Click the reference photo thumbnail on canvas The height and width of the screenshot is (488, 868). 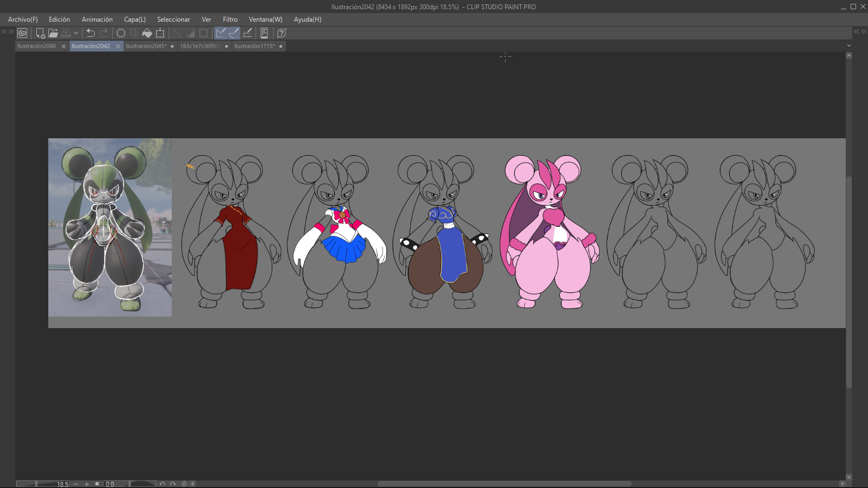pyautogui.click(x=110, y=227)
